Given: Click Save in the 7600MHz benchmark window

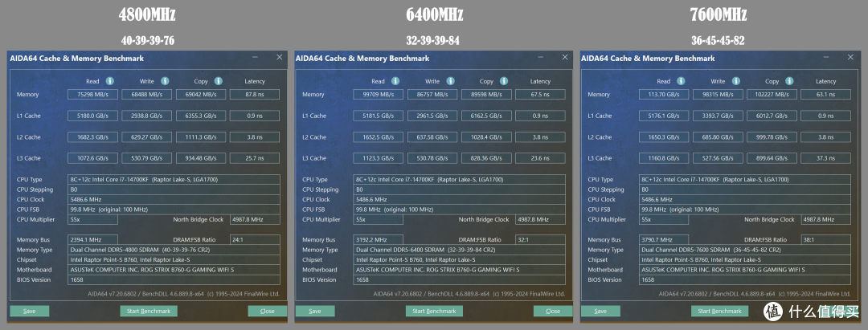Looking at the screenshot, I should tap(600, 312).
